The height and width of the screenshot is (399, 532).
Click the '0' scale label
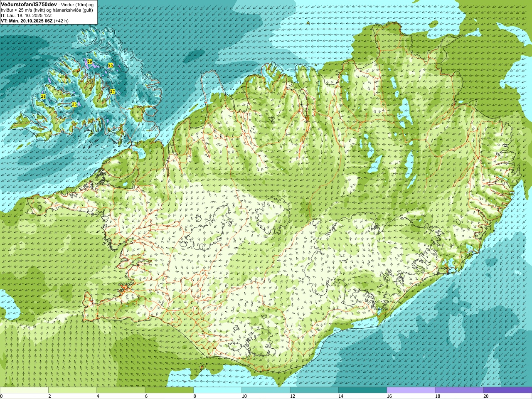point(1,396)
